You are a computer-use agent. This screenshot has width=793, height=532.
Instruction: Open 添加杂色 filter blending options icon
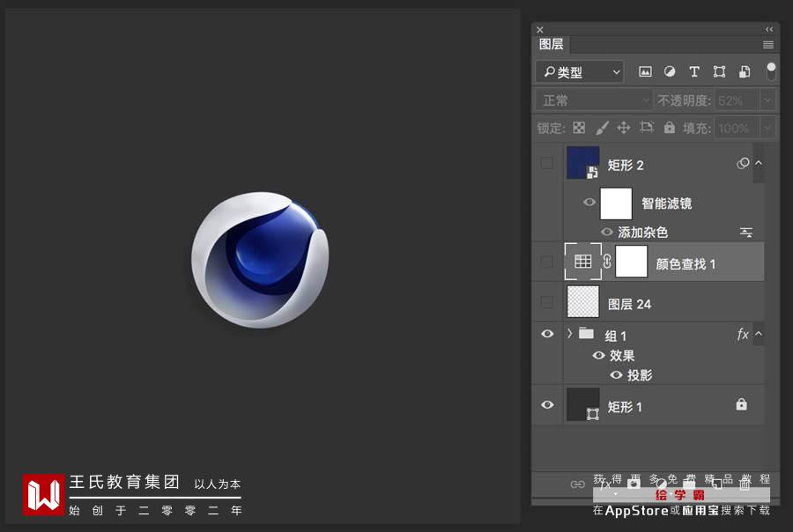click(746, 233)
